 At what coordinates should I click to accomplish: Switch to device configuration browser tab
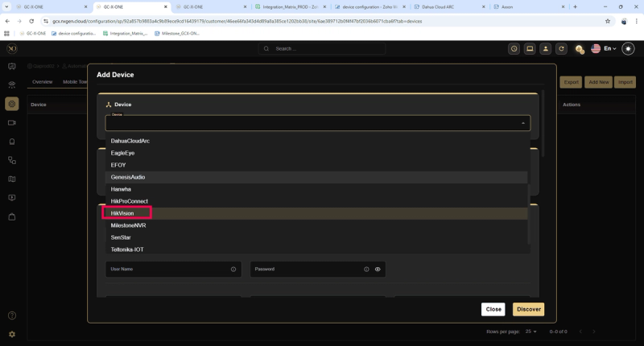pyautogui.click(x=370, y=7)
